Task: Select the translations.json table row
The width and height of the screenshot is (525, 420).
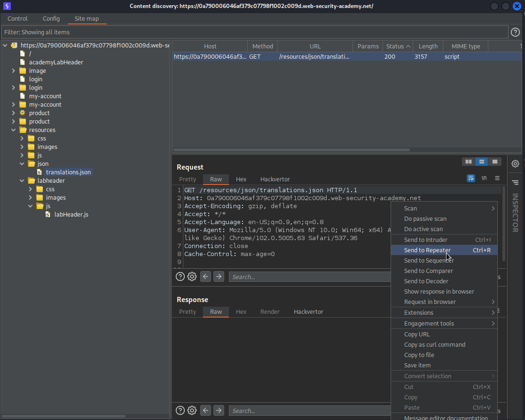Action: tap(347, 56)
